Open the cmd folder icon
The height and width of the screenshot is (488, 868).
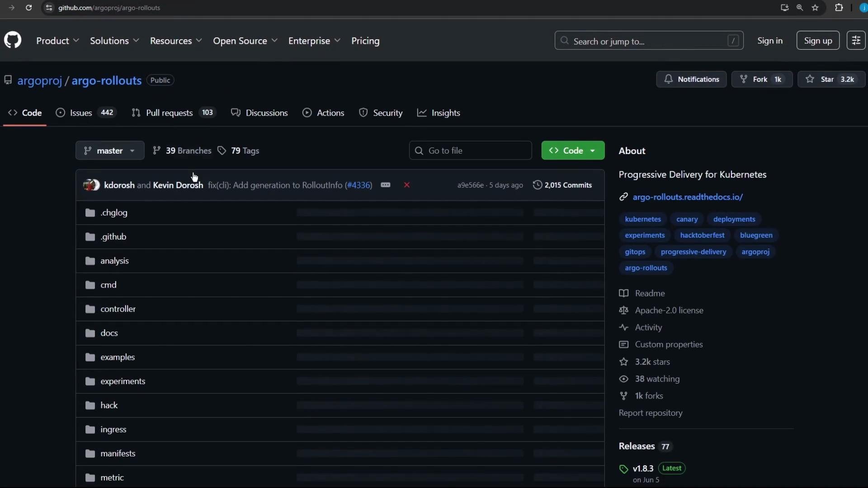pyautogui.click(x=90, y=285)
